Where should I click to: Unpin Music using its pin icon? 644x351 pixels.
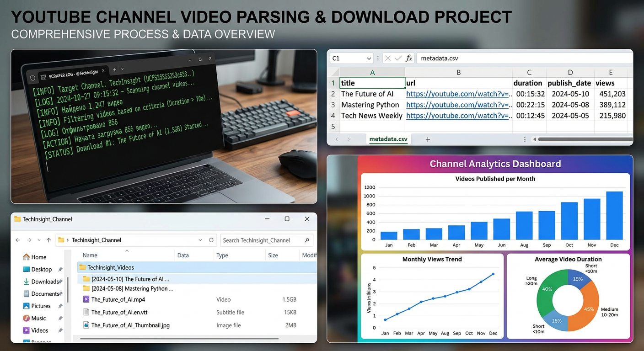tap(60, 319)
